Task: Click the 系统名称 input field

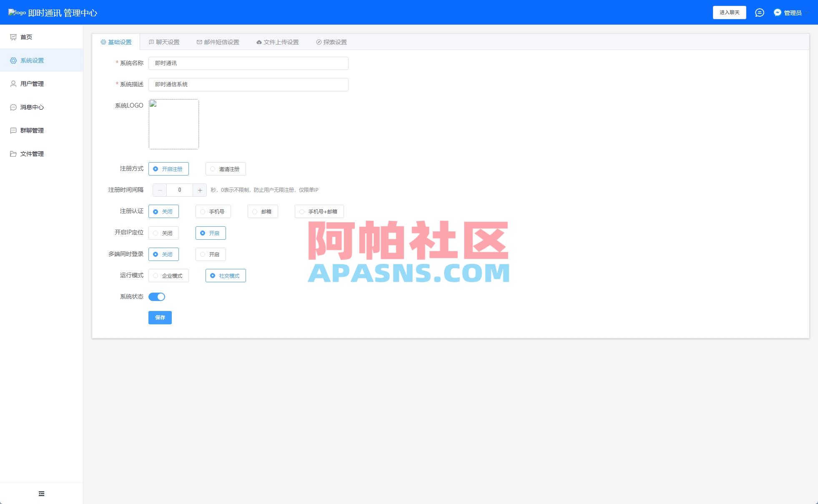Action: pos(248,63)
